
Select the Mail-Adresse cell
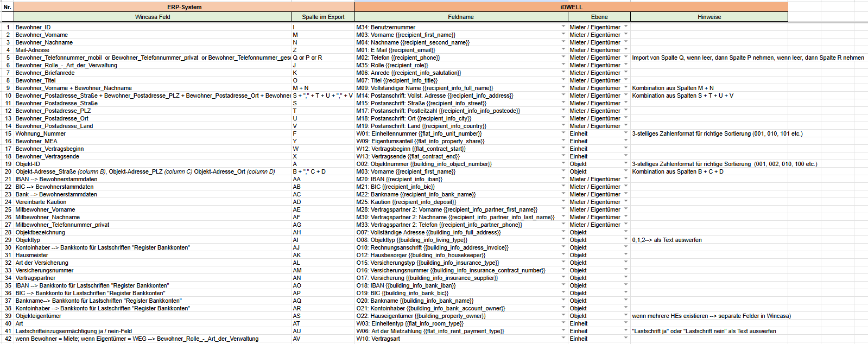[153, 50]
